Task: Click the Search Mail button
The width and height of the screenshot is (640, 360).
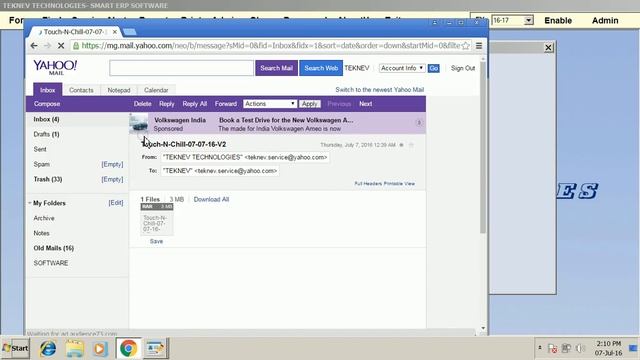Action: [x=276, y=68]
